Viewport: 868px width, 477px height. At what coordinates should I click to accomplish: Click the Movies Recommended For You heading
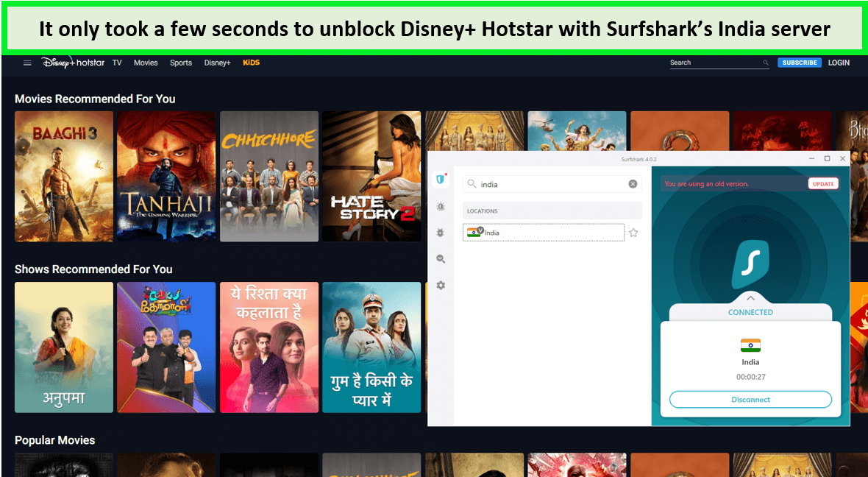click(95, 99)
